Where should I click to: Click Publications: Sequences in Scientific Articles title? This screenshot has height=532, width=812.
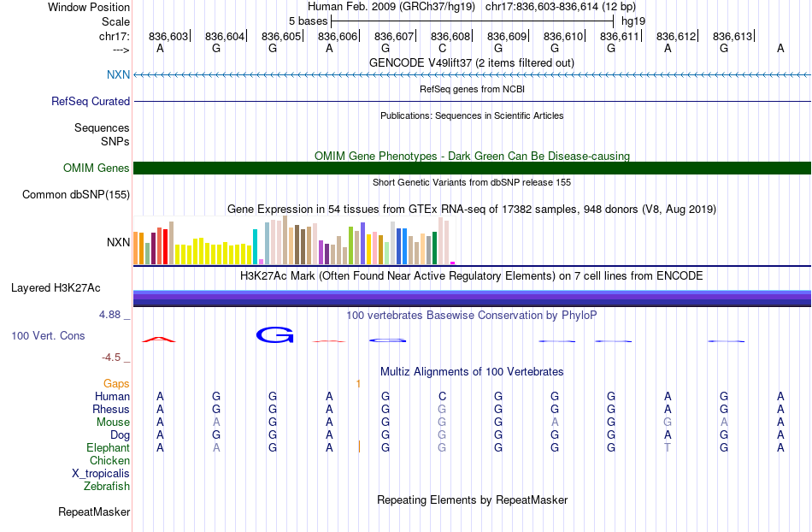[x=472, y=115]
